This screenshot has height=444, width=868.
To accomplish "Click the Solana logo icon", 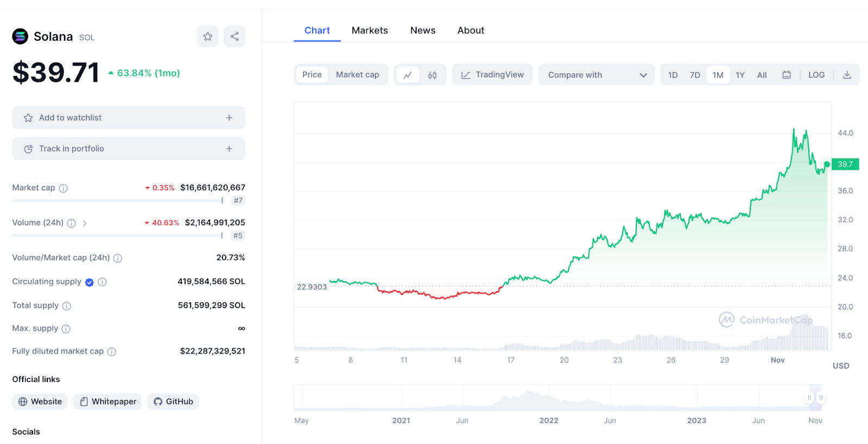I will coord(20,36).
